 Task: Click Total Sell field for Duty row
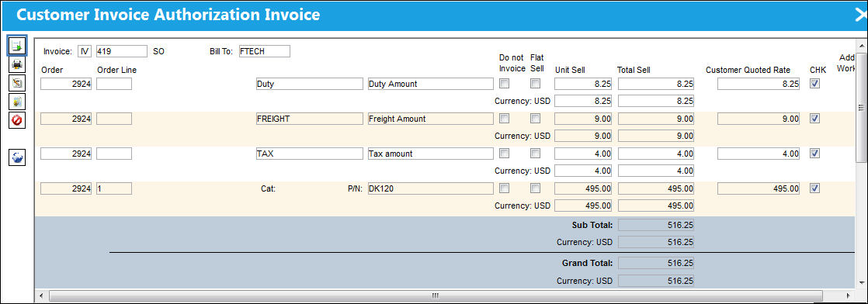[656, 84]
